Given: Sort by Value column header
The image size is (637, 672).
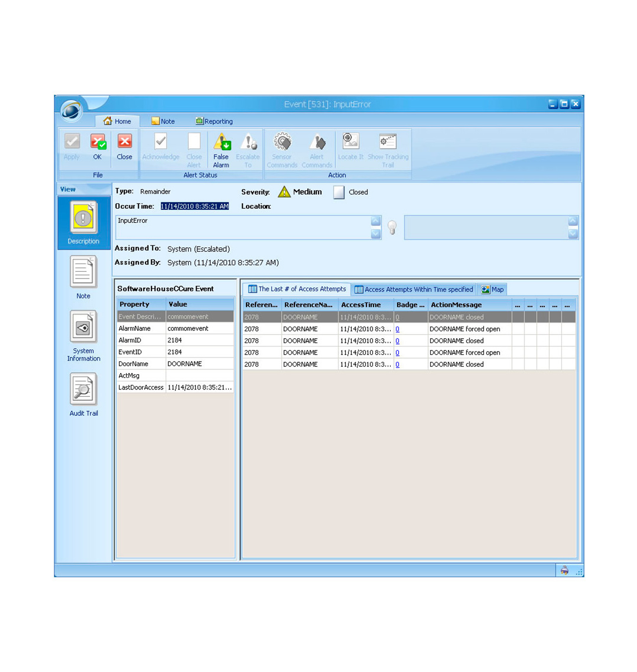Looking at the screenshot, I should coord(200,304).
